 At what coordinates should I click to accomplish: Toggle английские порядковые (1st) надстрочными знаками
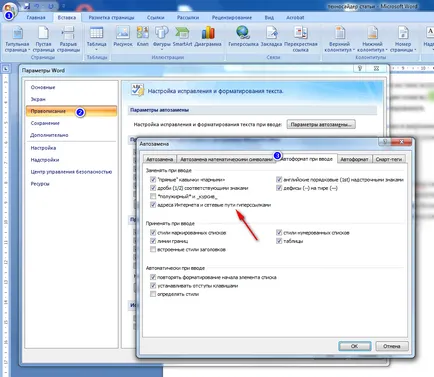pyautogui.click(x=279, y=180)
